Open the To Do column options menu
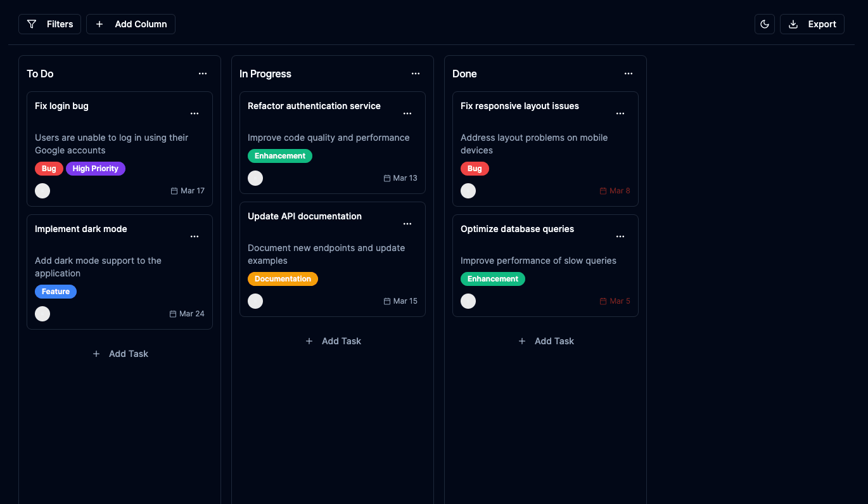The width and height of the screenshot is (868, 504). pos(203,74)
